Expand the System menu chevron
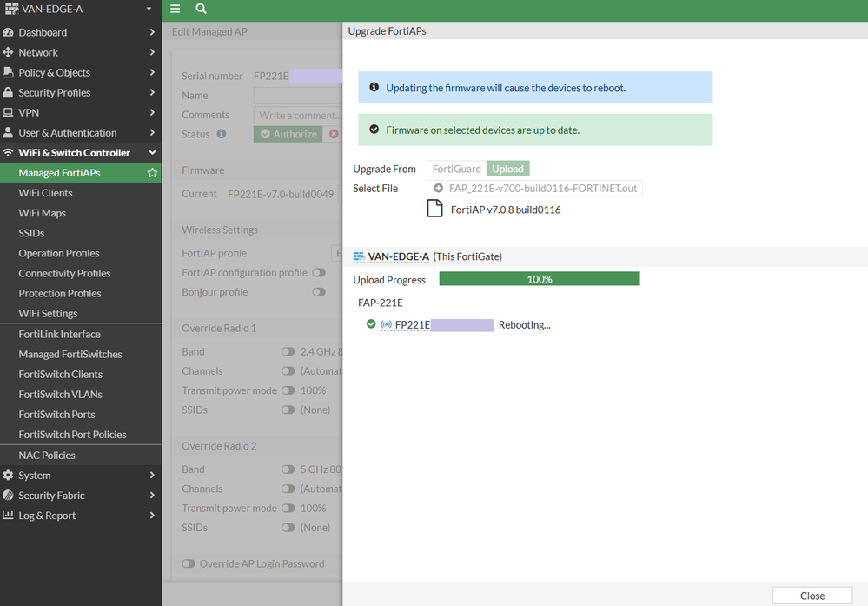This screenshot has width=868, height=606. point(152,476)
